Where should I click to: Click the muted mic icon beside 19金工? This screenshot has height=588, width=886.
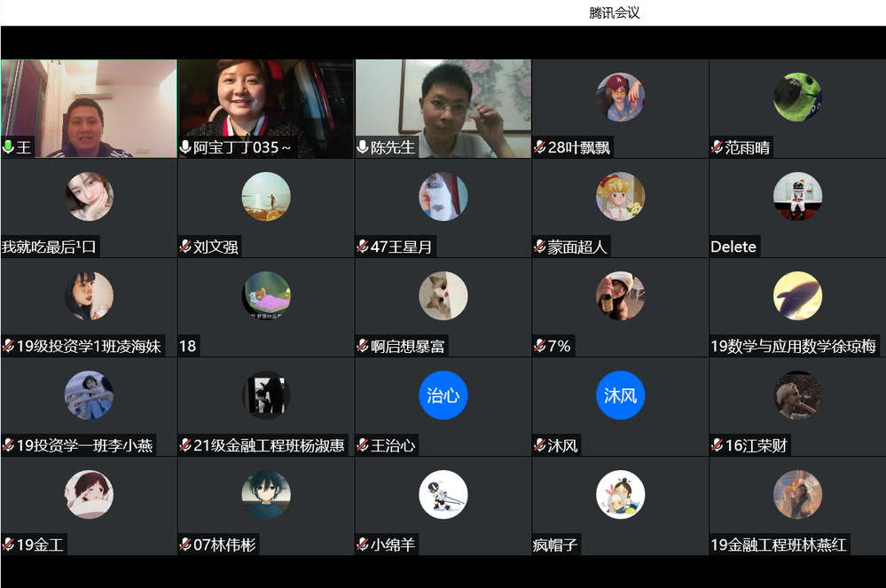[x=9, y=545]
